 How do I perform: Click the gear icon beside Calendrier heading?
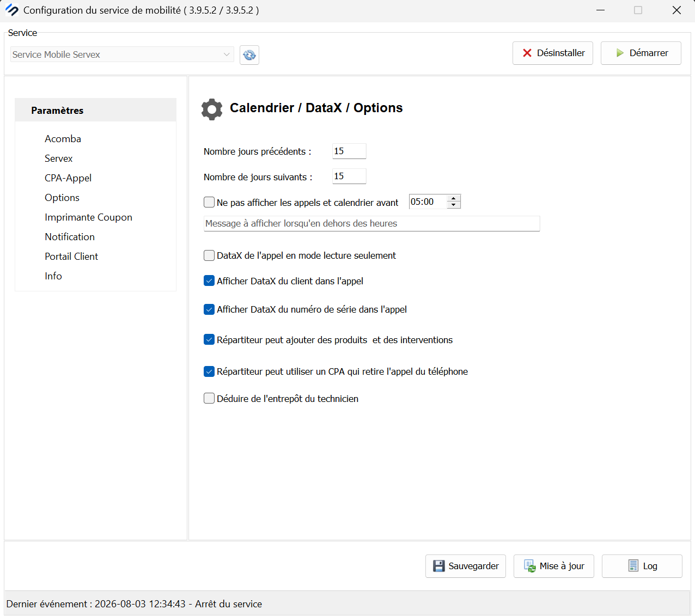point(212,109)
